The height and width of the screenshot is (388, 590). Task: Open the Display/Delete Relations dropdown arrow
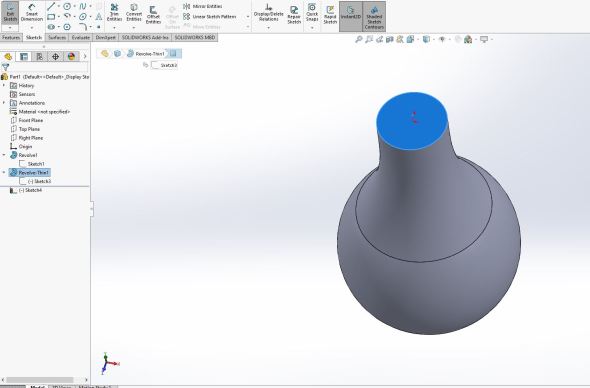(268, 28)
